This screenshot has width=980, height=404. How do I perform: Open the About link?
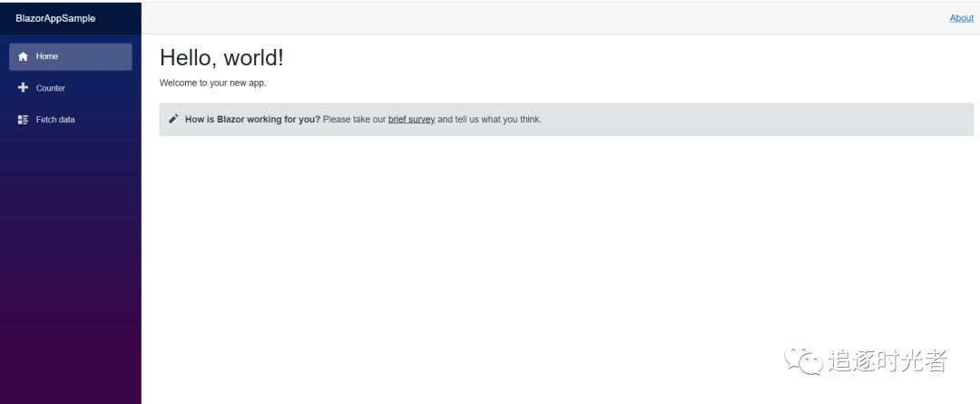961,18
